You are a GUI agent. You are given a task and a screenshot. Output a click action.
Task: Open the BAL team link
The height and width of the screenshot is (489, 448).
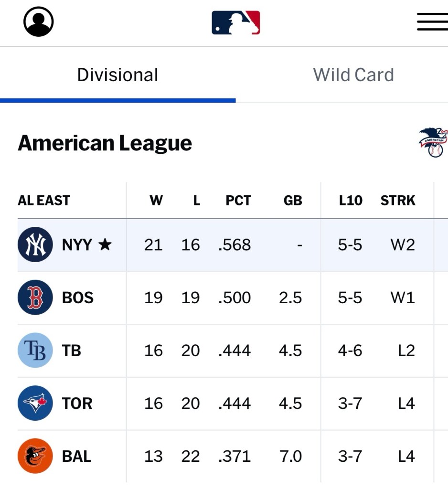point(76,457)
